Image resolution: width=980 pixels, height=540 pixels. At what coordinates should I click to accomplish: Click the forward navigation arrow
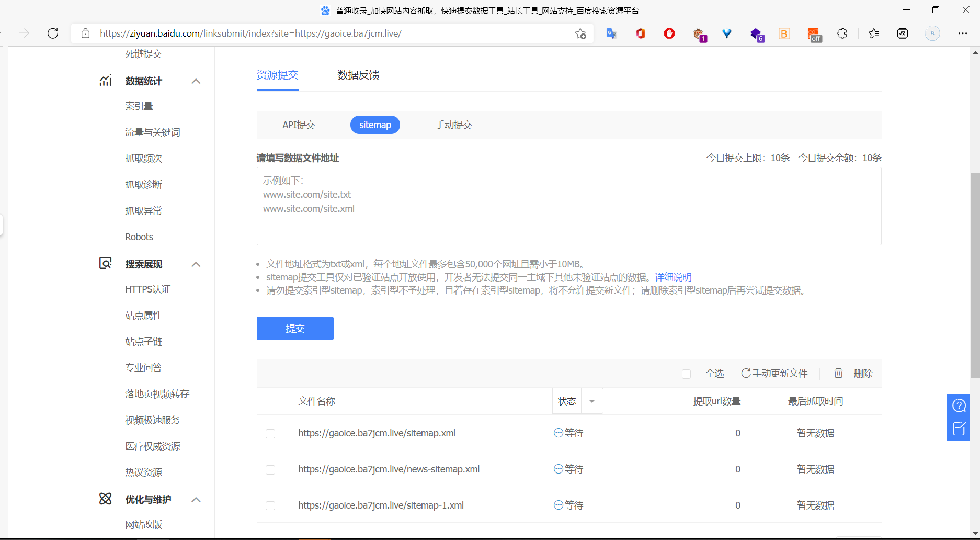click(24, 33)
